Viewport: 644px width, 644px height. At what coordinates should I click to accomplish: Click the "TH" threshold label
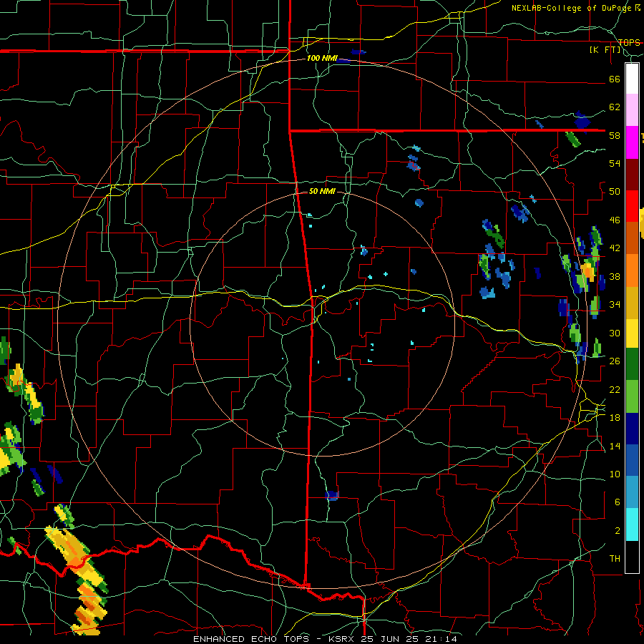[x=615, y=559]
